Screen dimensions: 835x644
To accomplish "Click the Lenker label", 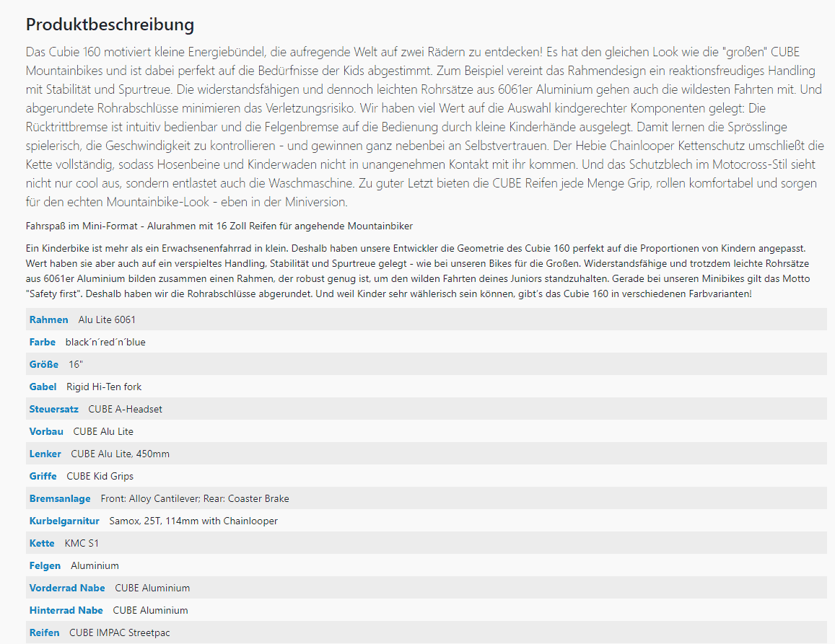I will tap(45, 454).
